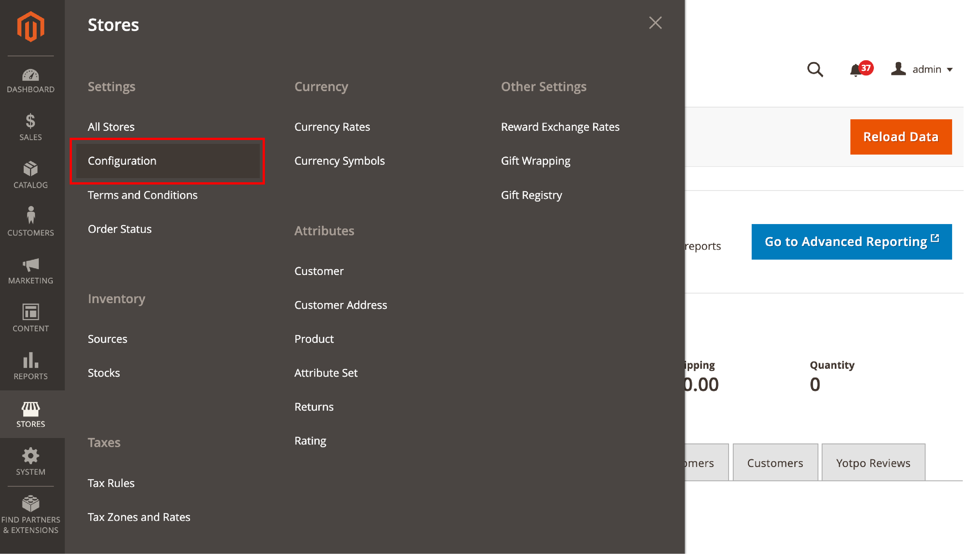Click the Customers tab

[775, 462]
